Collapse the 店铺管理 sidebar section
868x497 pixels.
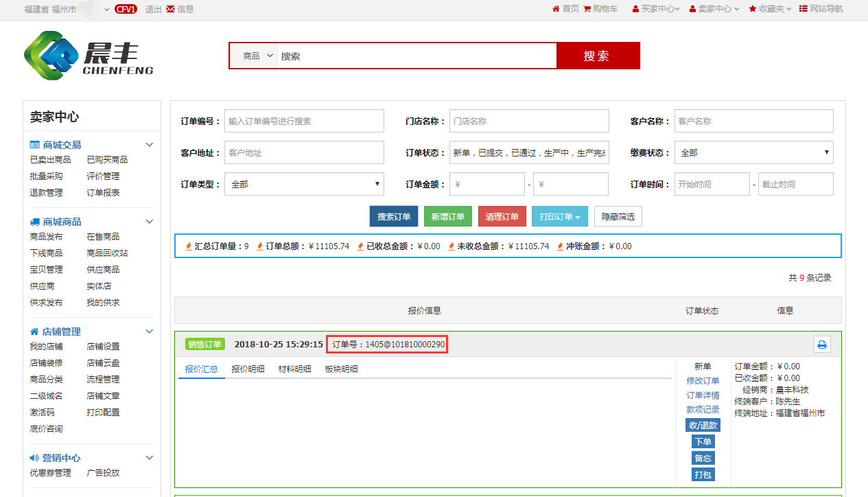click(x=149, y=332)
